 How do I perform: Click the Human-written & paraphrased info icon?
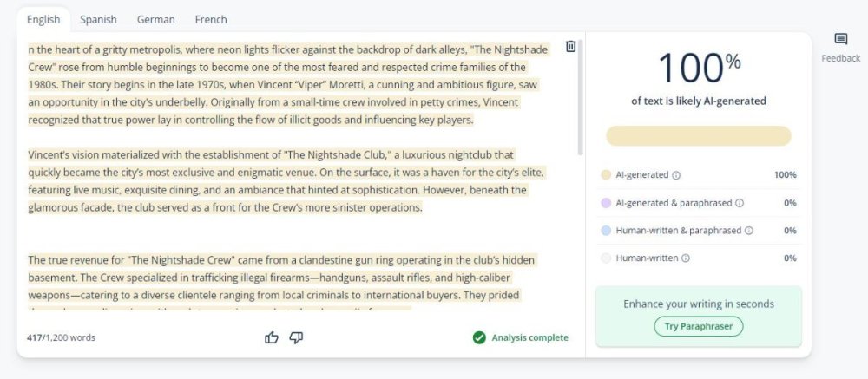[x=748, y=231]
